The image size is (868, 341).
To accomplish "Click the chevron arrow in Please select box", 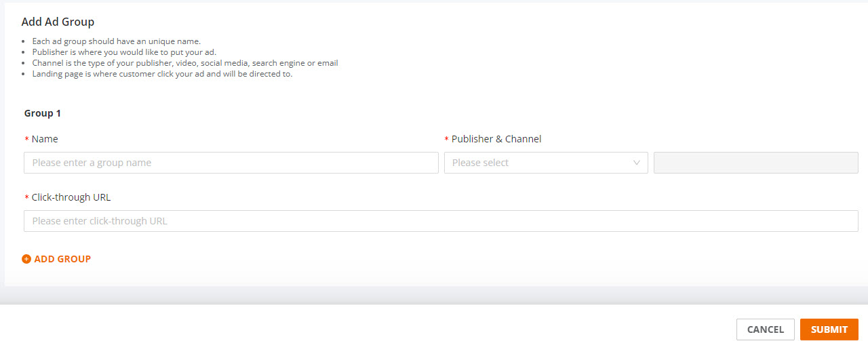I will pyautogui.click(x=636, y=163).
